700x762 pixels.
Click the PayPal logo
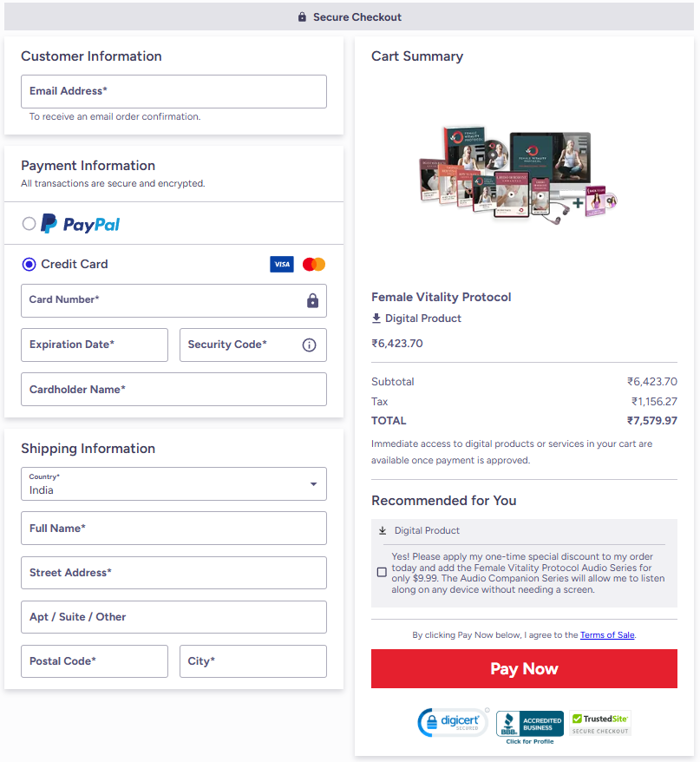81,224
